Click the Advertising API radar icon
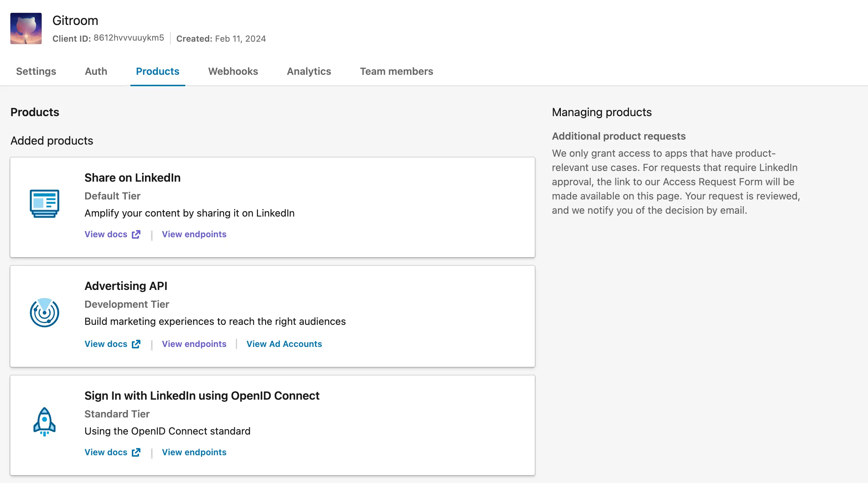 click(45, 312)
